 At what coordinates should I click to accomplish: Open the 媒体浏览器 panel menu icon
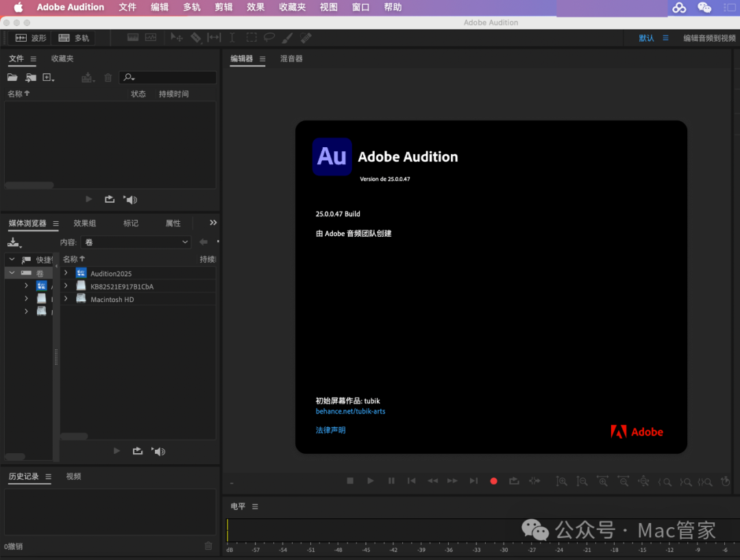coord(56,223)
